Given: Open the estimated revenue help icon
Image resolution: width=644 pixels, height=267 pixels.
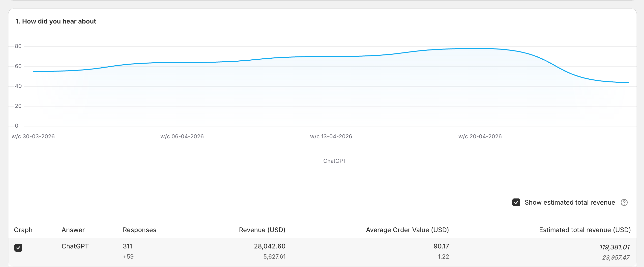Looking at the screenshot, I should [x=624, y=202].
